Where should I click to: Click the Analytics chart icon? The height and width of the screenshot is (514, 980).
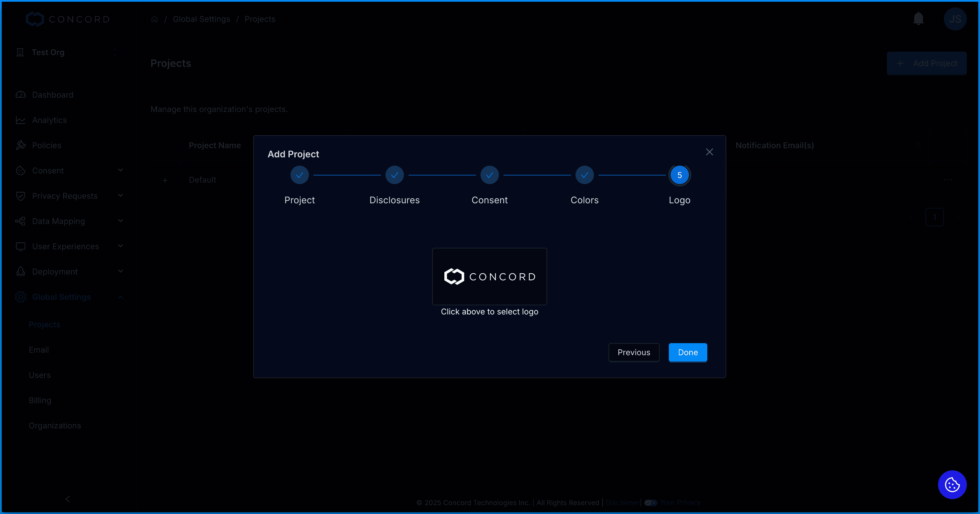21,120
